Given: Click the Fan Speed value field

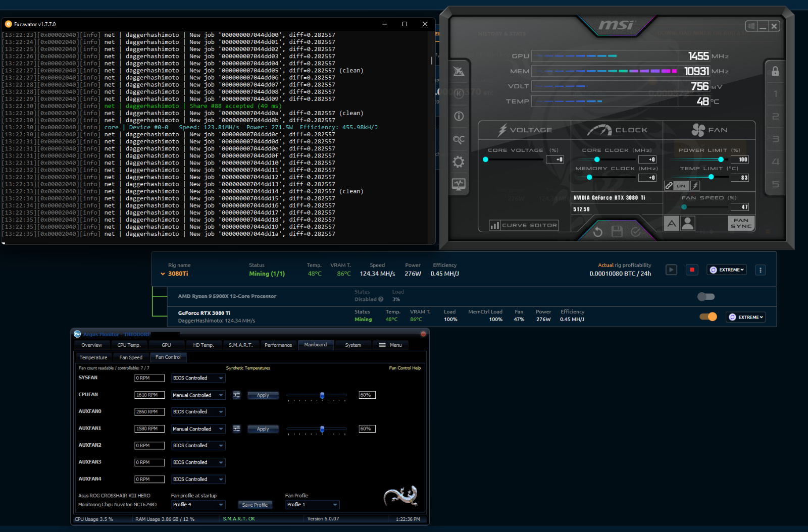Looking at the screenshot, I should (x=740, y=207).
